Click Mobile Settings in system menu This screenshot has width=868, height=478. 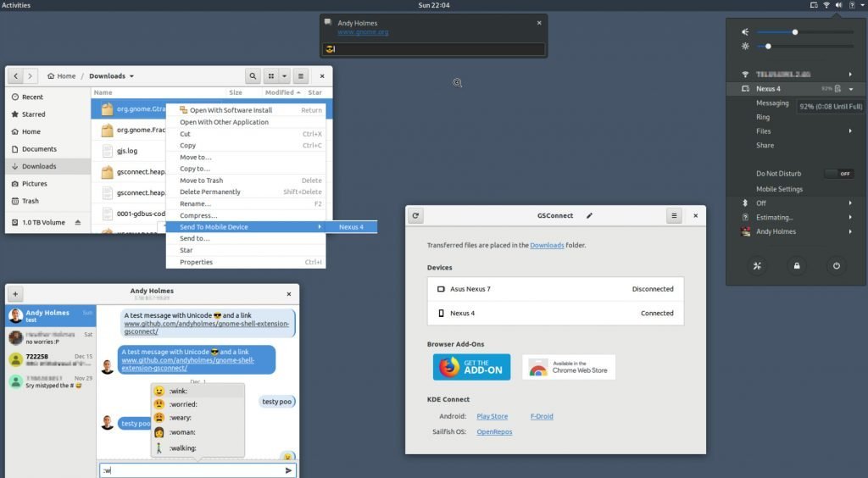[780, 189]
